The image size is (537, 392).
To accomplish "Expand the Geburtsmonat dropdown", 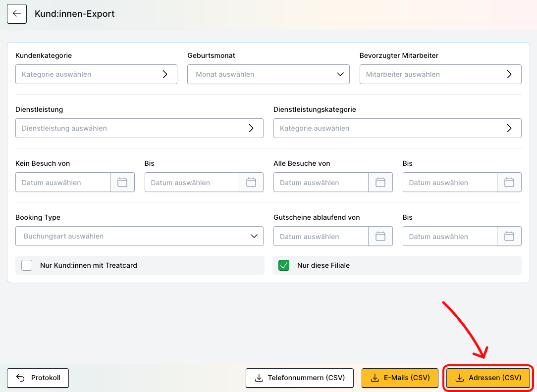I will (268, 74).
